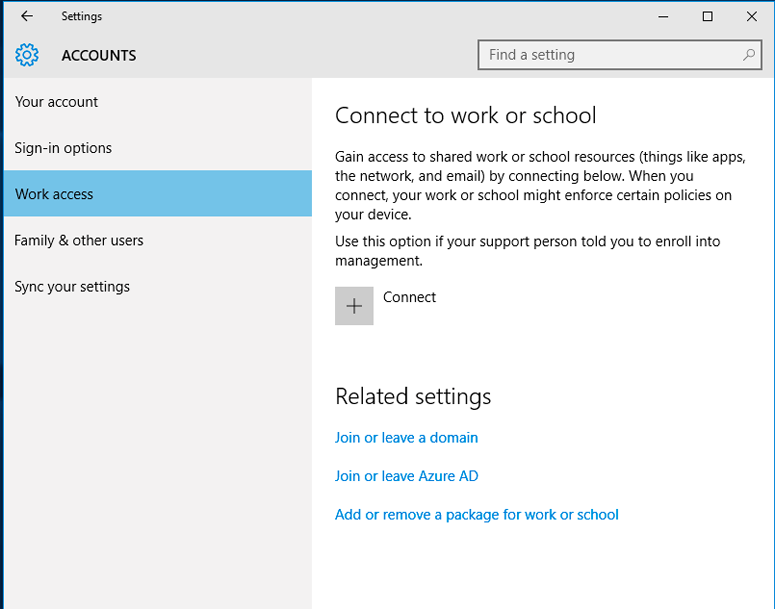Click the Related settings heading
The height and width of the screenshot is (609, 775).
tap(413, 396)
